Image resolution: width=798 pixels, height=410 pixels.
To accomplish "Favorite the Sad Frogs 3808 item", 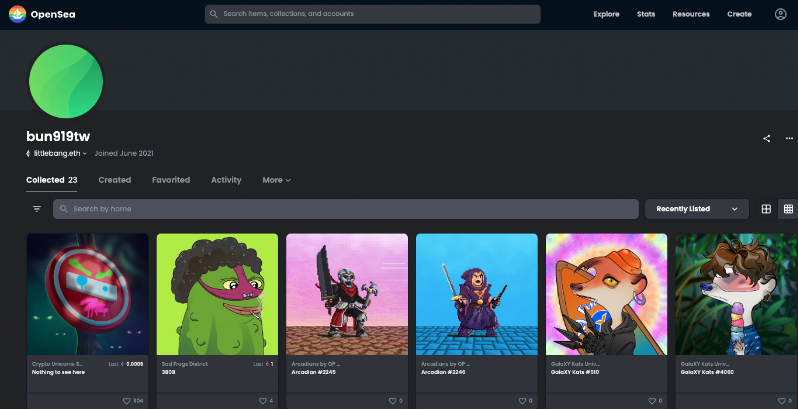I will (x=263, y=401).
